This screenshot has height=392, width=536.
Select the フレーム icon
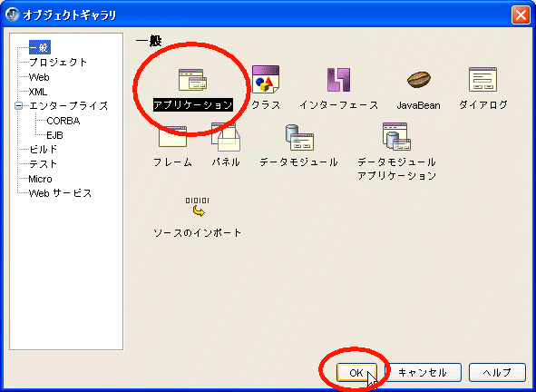(x=172, y=136)
